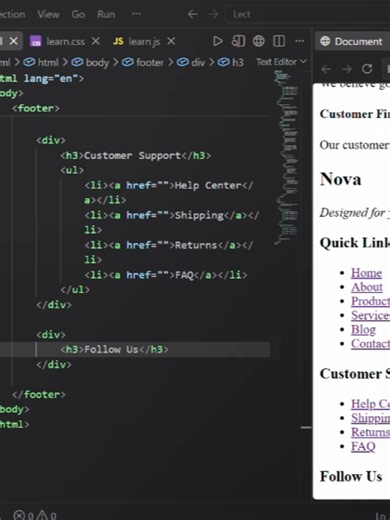Screen dimensions: 390x520
Task: Click the title bar search field
Action: [x=308, y=14]
